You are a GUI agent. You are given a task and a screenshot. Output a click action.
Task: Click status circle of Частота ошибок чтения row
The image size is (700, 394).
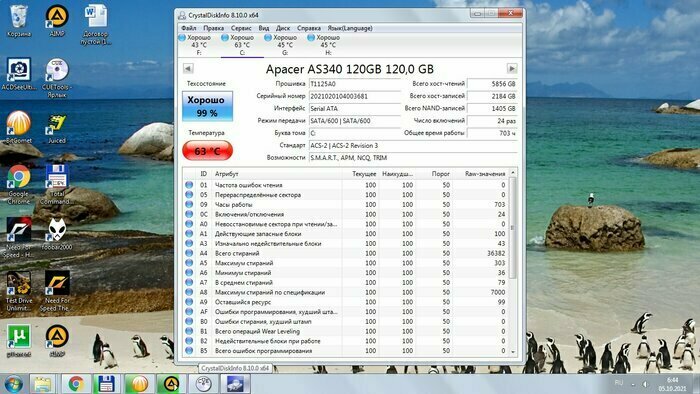coord(189,185)
